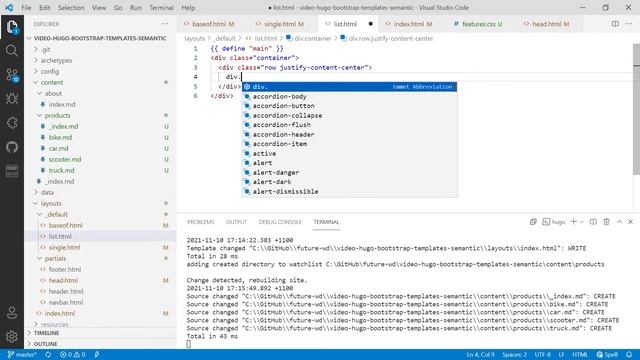The height and width of the screenshot is (360, 640).
Task: Open Run and Debug view
Action: click(x=12, y=98)
